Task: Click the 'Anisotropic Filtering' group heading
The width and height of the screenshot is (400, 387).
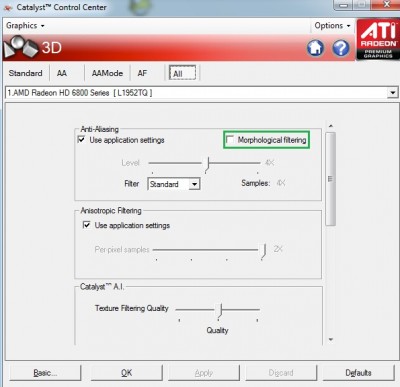Action: click(x=111, y=211)
